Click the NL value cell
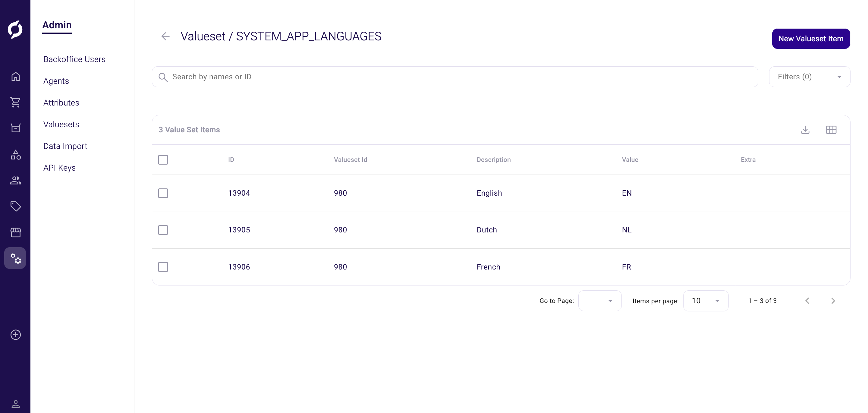 click(x=627, y=230)
